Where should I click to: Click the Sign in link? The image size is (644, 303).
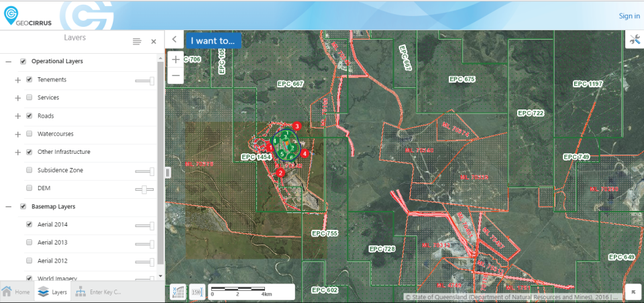pyautogui.click(x=629, y=16)
